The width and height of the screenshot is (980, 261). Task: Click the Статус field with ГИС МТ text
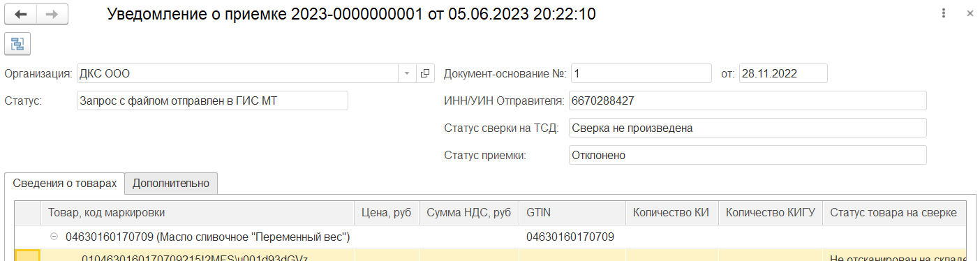coord(212,100)
